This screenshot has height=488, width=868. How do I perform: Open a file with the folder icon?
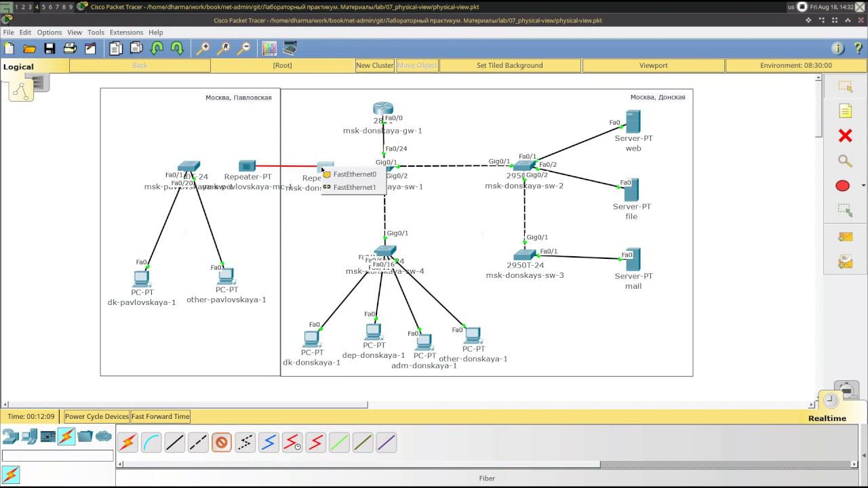(x=29, y=48)
